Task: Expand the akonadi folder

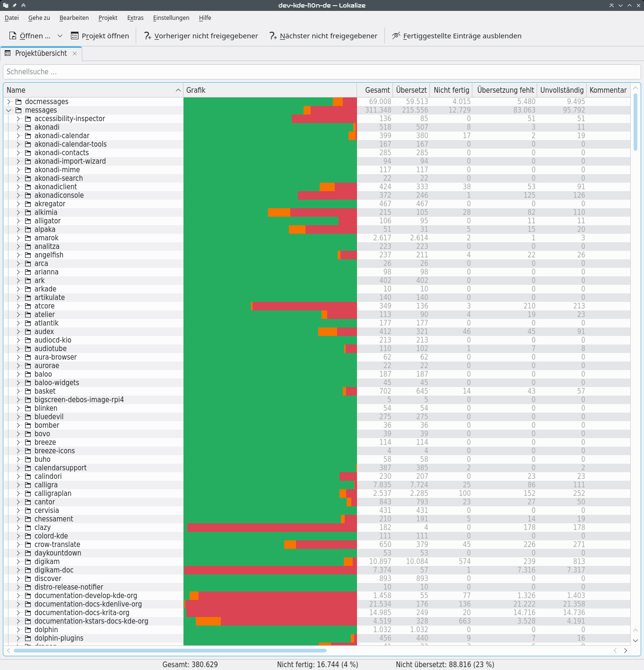Action: click(x=18, y=127)
